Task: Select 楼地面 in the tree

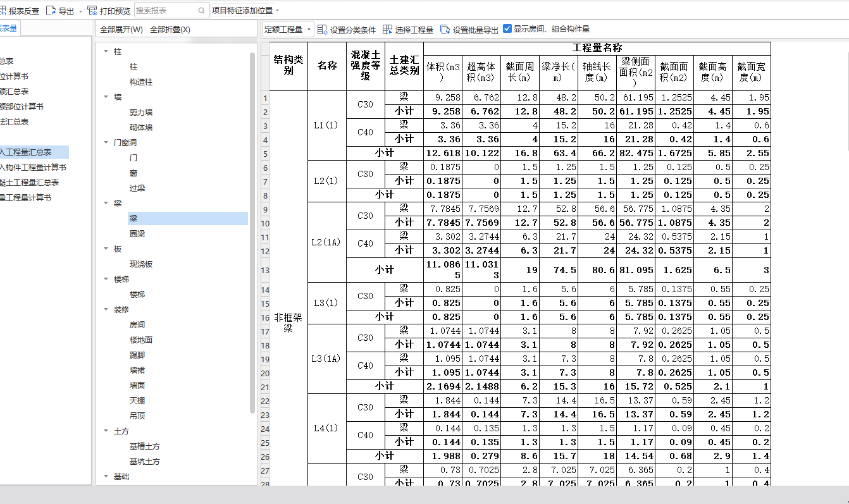Action: pyautogui.click(x=141, y=340)
